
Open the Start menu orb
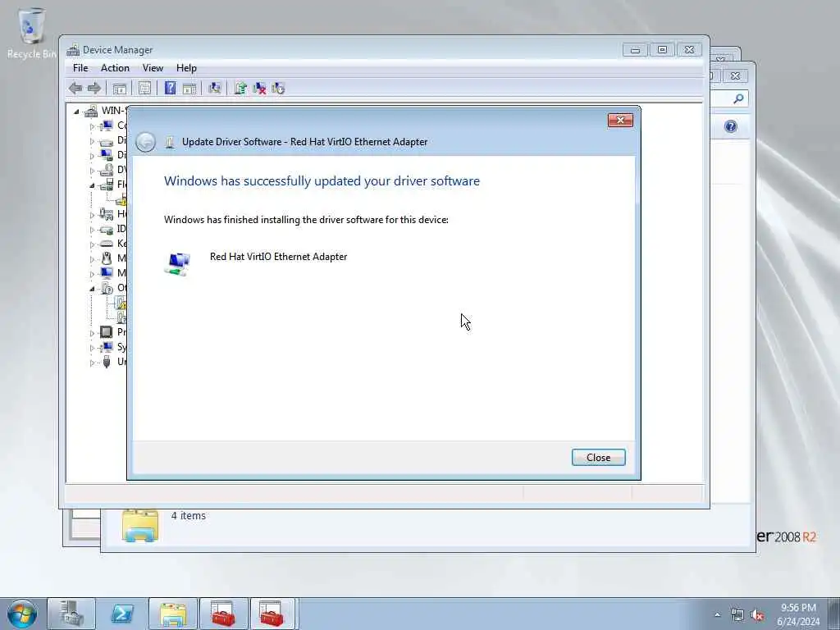[22, 614]
